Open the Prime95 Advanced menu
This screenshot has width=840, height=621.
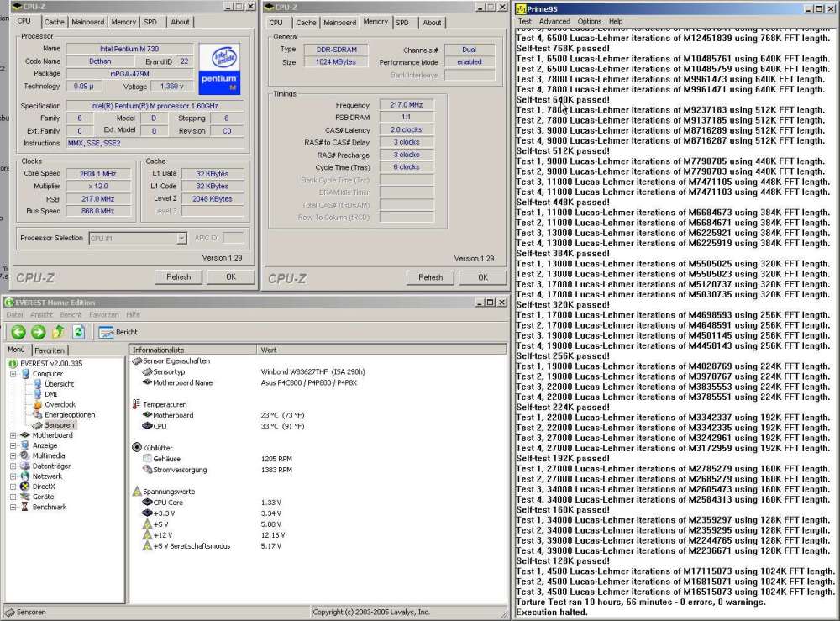554,22
